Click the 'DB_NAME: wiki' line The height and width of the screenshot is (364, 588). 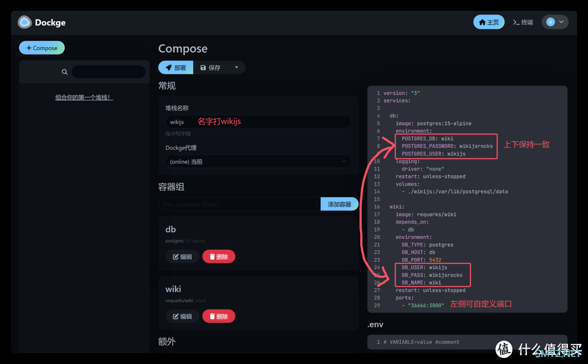click(421, 282)
